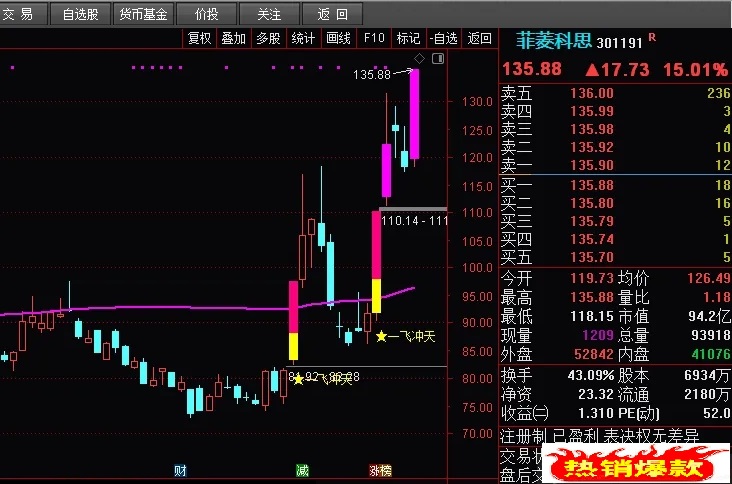Click the diamond icon above chart
The image size is (732, 484).
point(419,58)
